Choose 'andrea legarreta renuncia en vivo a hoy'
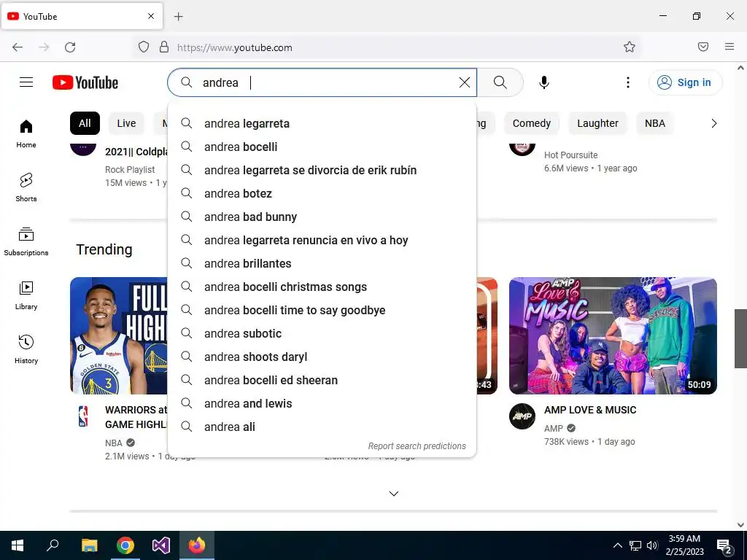This screenshot has height=560, width=747. [322, 240]
